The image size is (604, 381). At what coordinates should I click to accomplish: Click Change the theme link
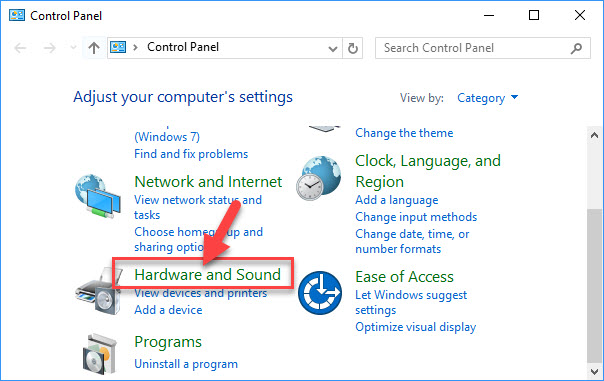tap(404, 133)
